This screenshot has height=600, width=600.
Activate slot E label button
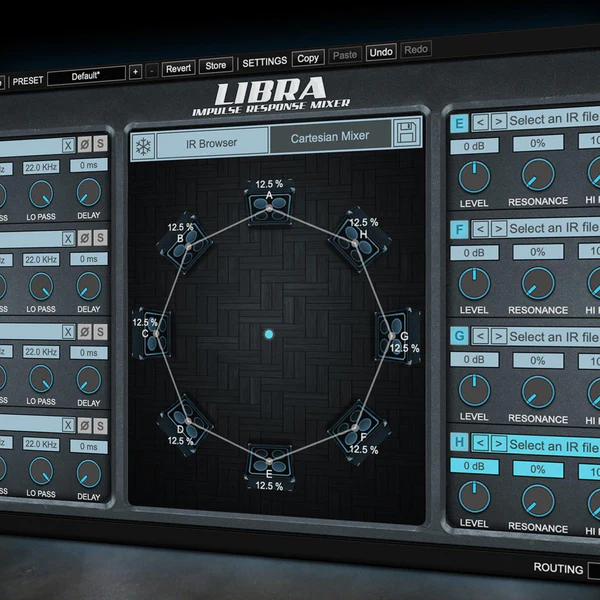click(x=459, y=124)
